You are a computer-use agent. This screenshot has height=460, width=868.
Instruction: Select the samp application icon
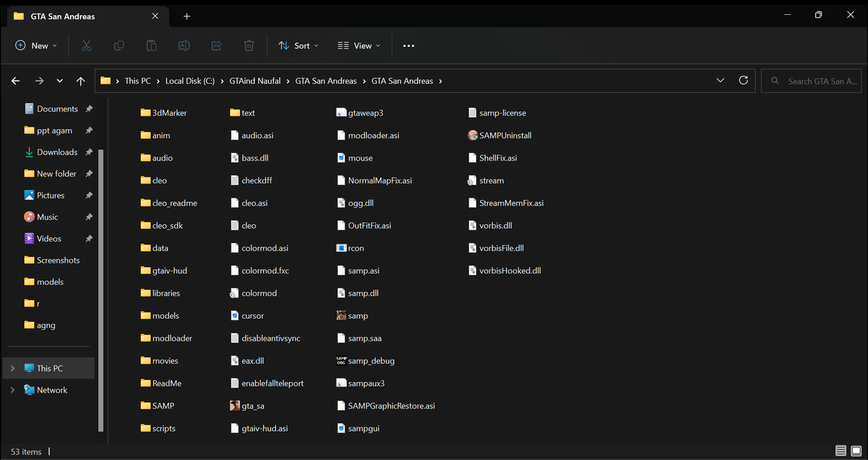[x=342, y=316]
